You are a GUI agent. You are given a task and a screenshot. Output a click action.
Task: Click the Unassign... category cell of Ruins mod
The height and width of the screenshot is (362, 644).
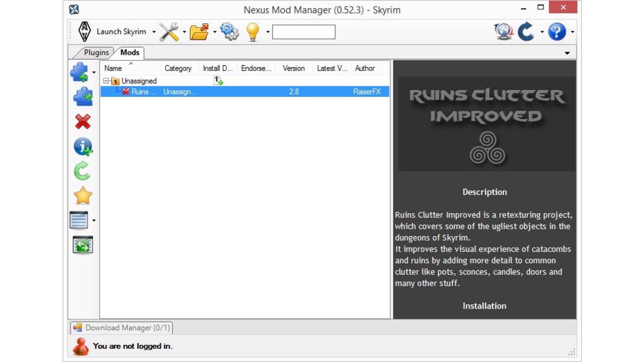[180, 92]
